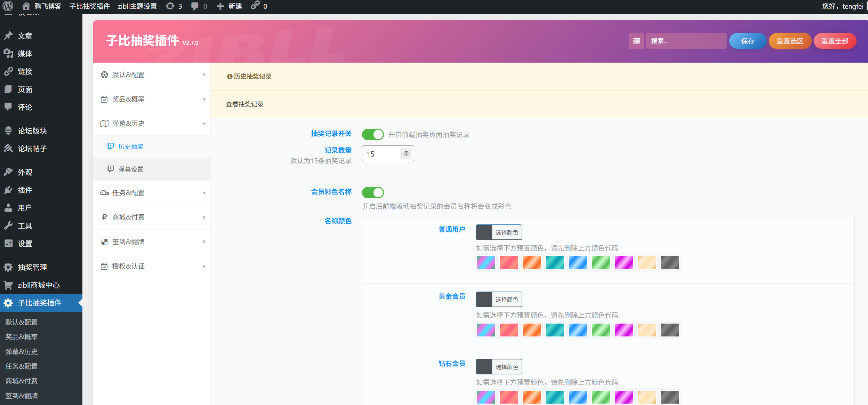Screen dimensions: 868x405
Task: Click the WordPress logo icon
Action: 8,6
